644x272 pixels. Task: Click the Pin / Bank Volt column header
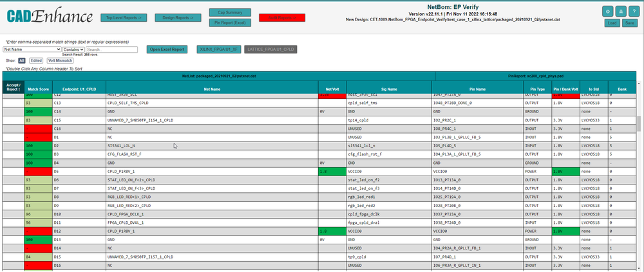pyautogui.click(x=566, y=88)
